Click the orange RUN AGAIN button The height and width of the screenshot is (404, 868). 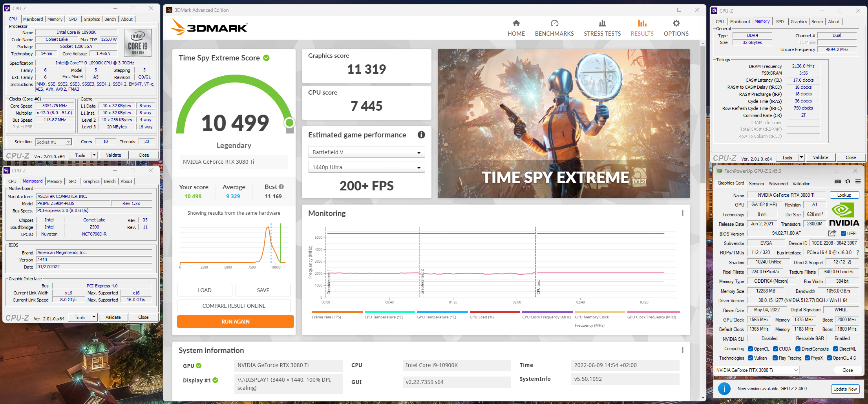pos(235,322)
